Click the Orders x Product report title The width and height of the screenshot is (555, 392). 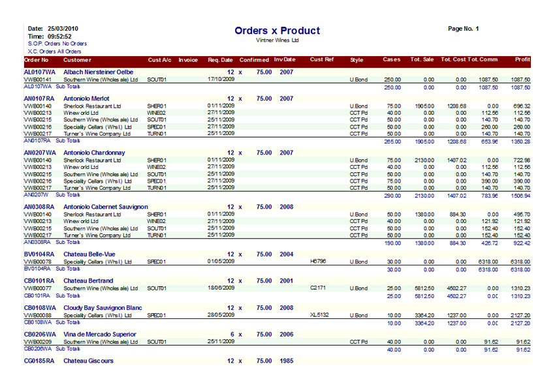pos(277,31)
